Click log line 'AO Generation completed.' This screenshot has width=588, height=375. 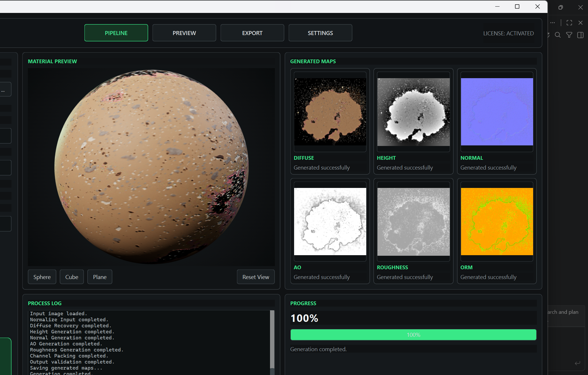coord(66,344)
